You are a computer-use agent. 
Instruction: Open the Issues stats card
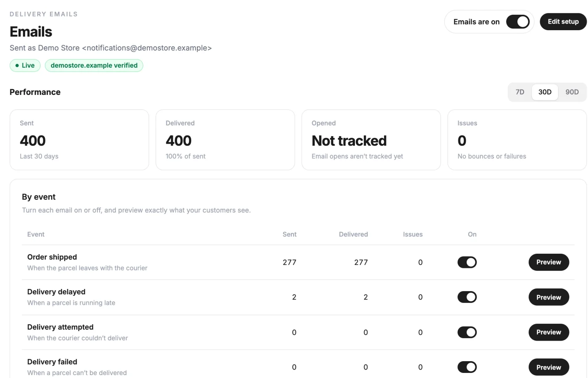(x=517, y=140)
